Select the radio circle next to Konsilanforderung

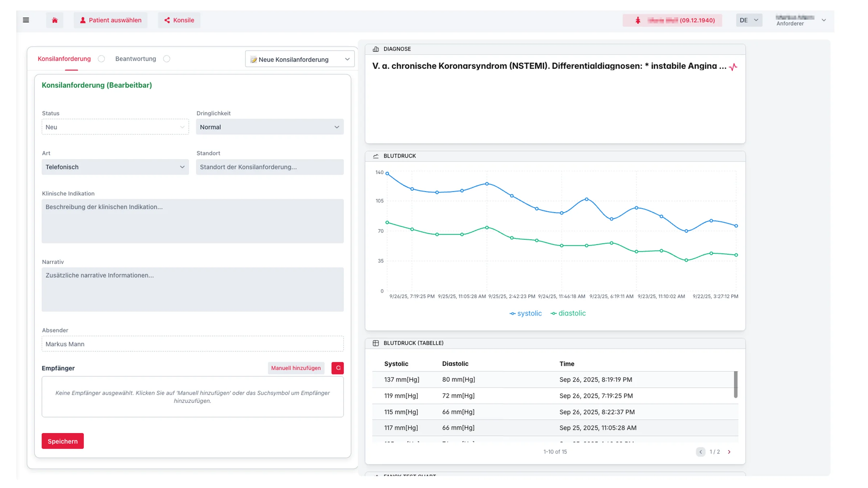102,59
